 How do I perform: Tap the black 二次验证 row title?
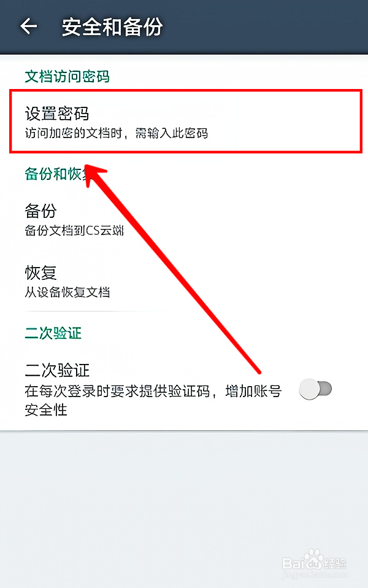pos(57,371)
